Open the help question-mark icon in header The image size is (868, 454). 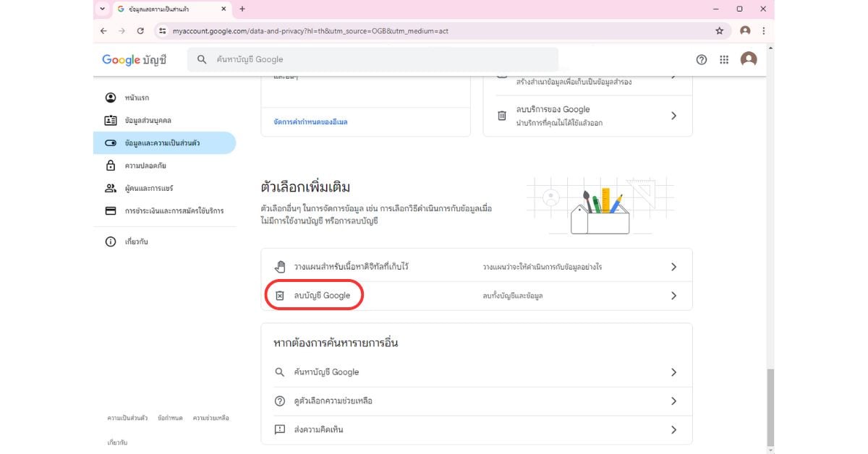[x=701, y=59]
